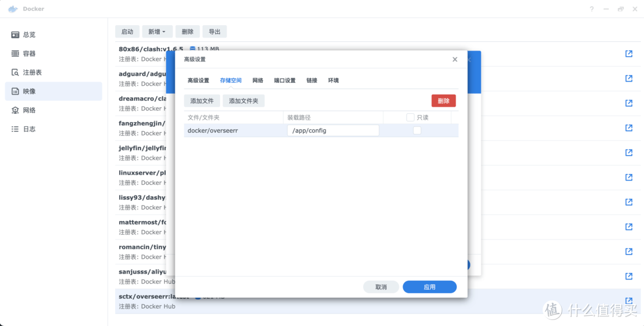Viewport: 644px width, 326px height.
Task: Close the 高级设置 dialog
Action: [x=454, y=60]
